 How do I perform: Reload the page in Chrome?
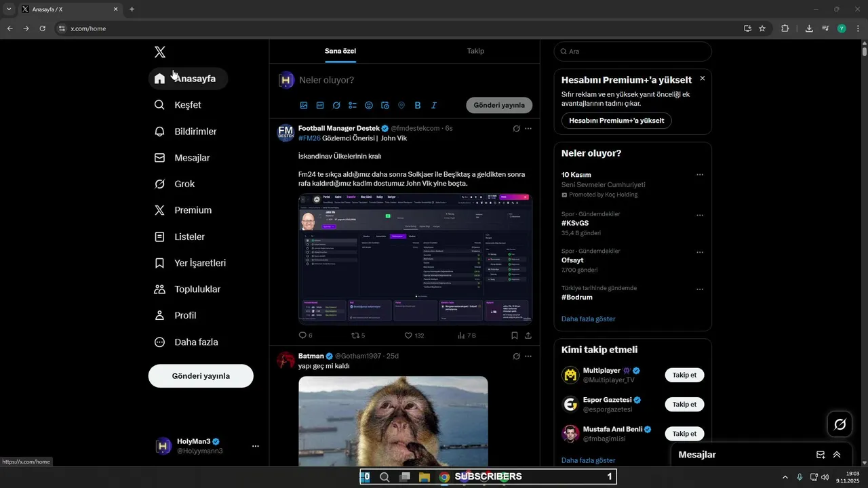point(42,28)
